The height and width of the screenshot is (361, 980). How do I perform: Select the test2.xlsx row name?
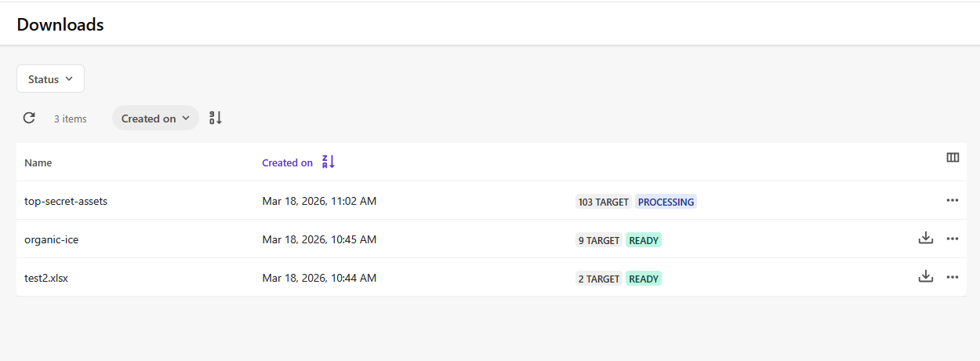pyautogui.click(x=46, y=278)
